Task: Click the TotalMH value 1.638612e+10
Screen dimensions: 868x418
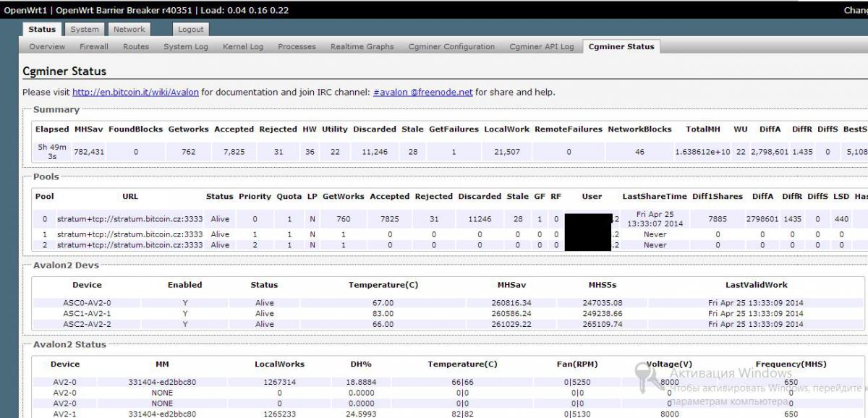Action: coord(701,152)
